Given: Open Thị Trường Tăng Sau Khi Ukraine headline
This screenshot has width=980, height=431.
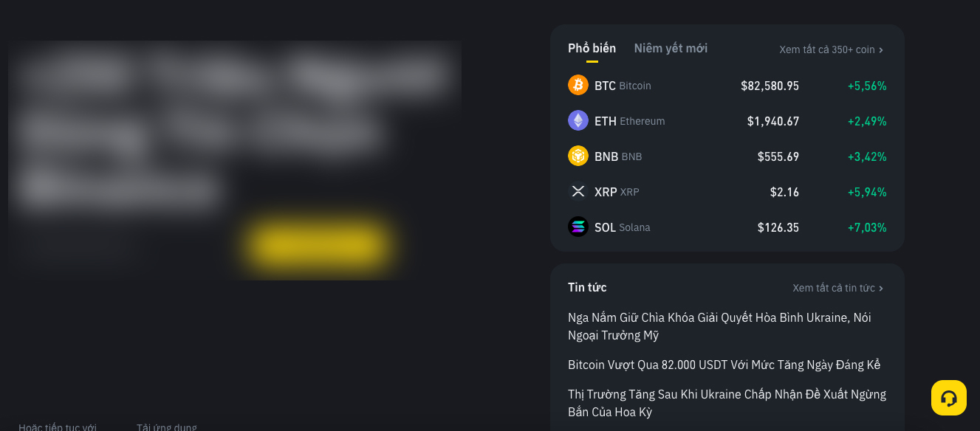Looking at the screenshot, I should click(x=726, y=403).
